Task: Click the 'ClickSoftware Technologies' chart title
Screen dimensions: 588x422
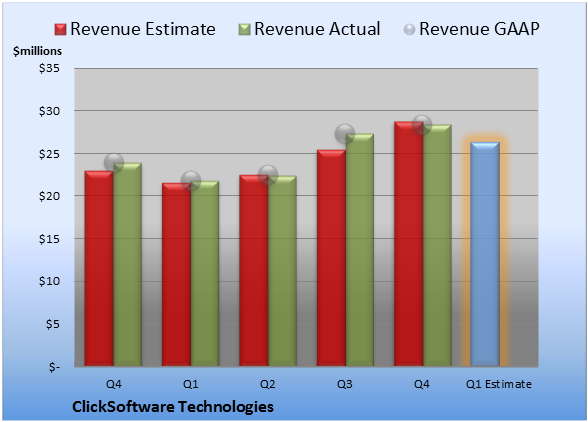Action: point(173,407)
